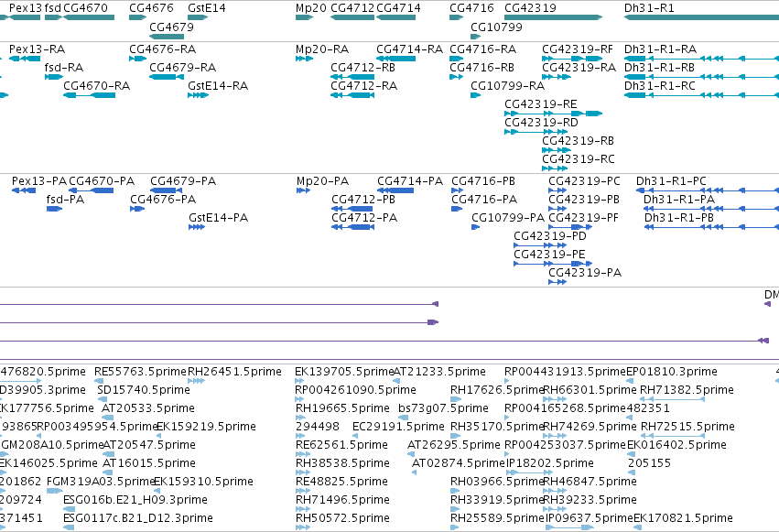Click the Mp20 gene label
The width and height of the screenshot is (779, 532).
click(311, 8)
